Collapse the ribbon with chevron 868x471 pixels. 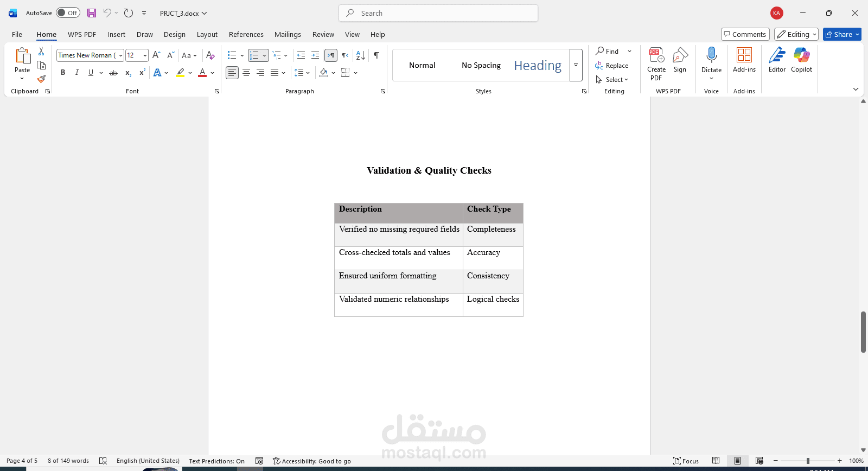856,89
